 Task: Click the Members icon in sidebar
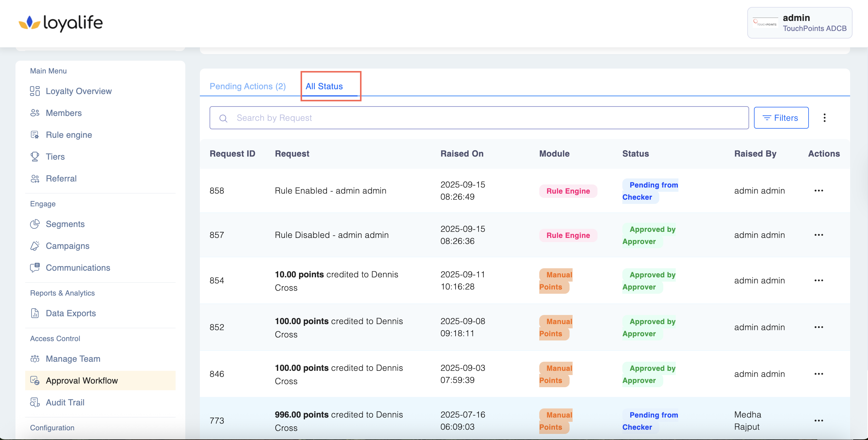pyautogui.click(x=35, y=113)
